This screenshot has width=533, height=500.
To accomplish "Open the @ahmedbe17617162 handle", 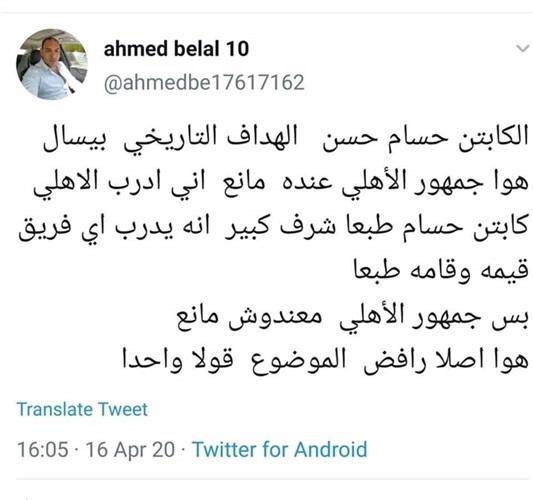I will (204, 83).
